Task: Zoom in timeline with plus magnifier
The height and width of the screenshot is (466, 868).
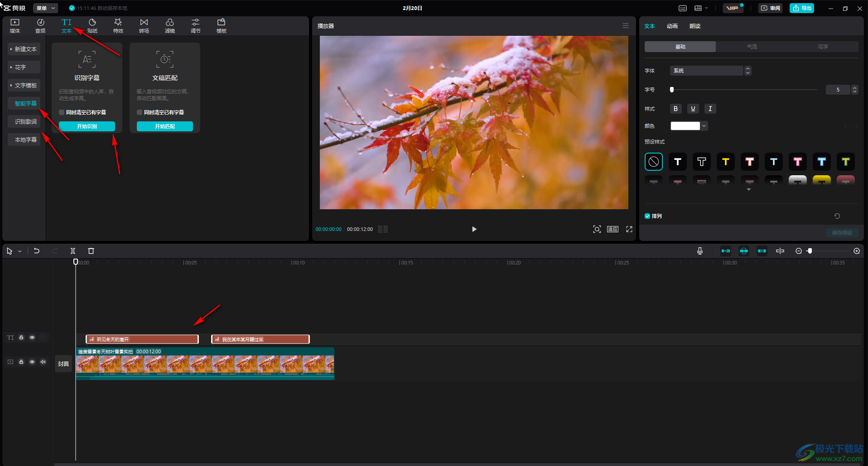Action: tap(857, 251)
